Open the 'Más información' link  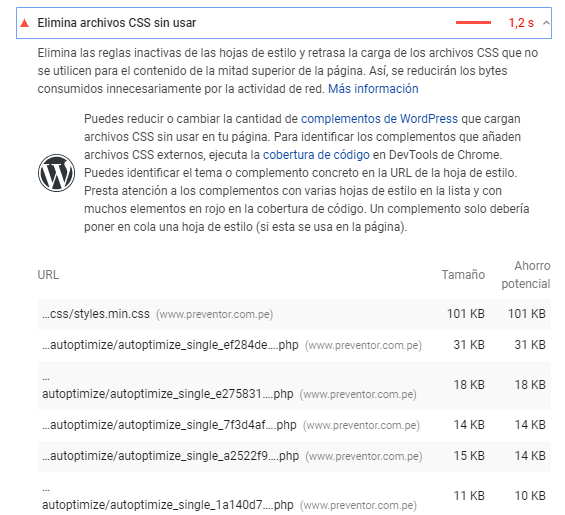pyautogui.click(x=373, y=89)
